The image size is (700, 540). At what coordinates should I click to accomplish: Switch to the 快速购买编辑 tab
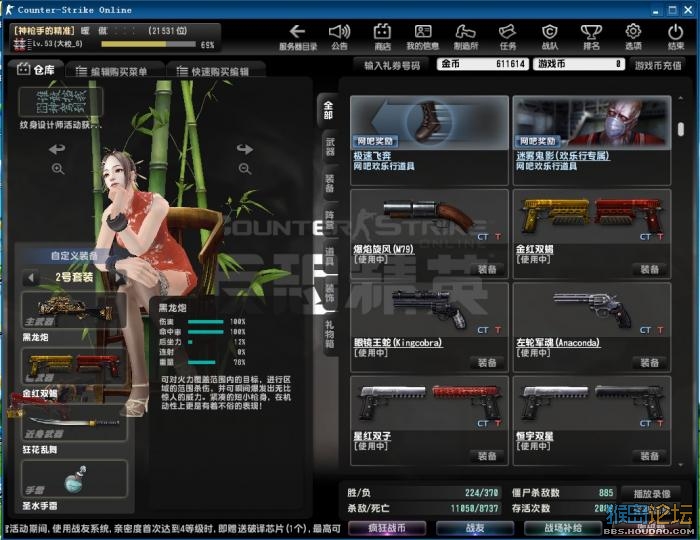pyautogui.click(x=216, y=71)
